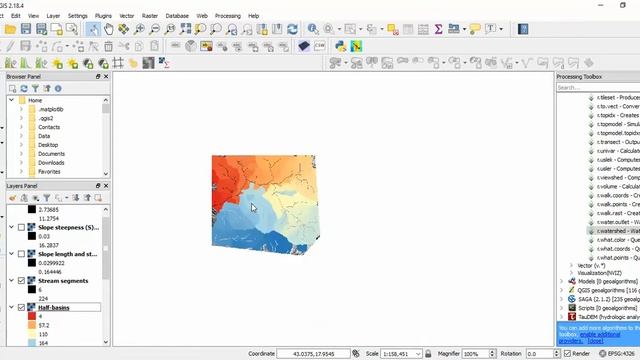Screen dimensions: 640x360
Task: Toggle the scale lock icon
Action: (x=428, y=353)
